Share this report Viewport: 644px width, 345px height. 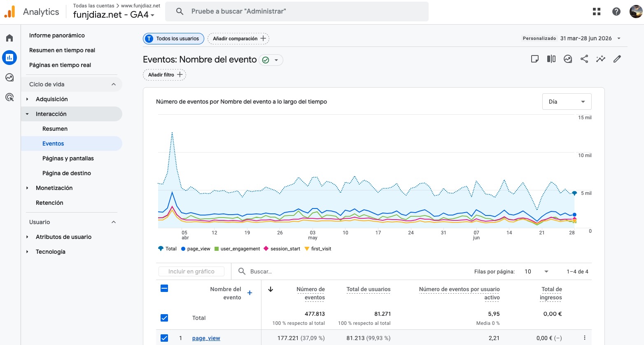point(584,59)
